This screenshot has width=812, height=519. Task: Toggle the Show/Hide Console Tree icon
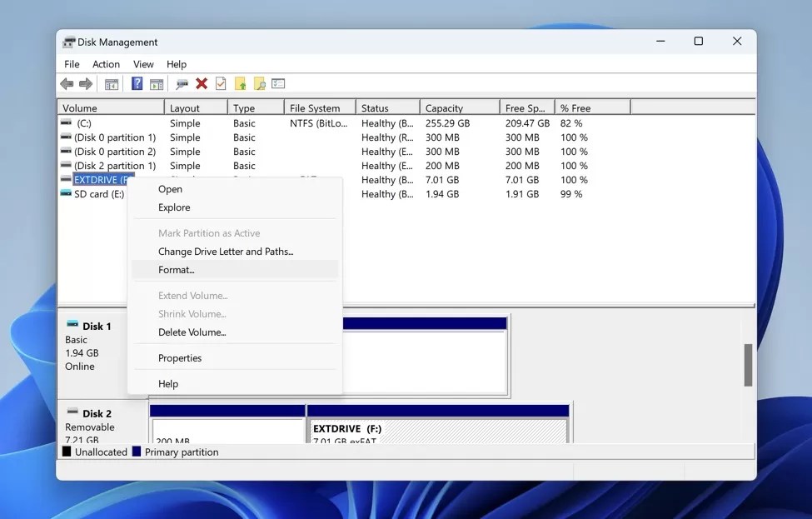[111, 83]
